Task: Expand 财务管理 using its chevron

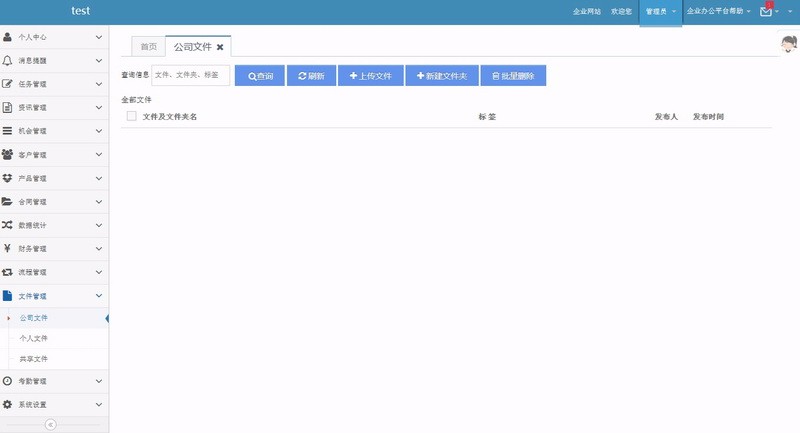Action: pos(99,249)
